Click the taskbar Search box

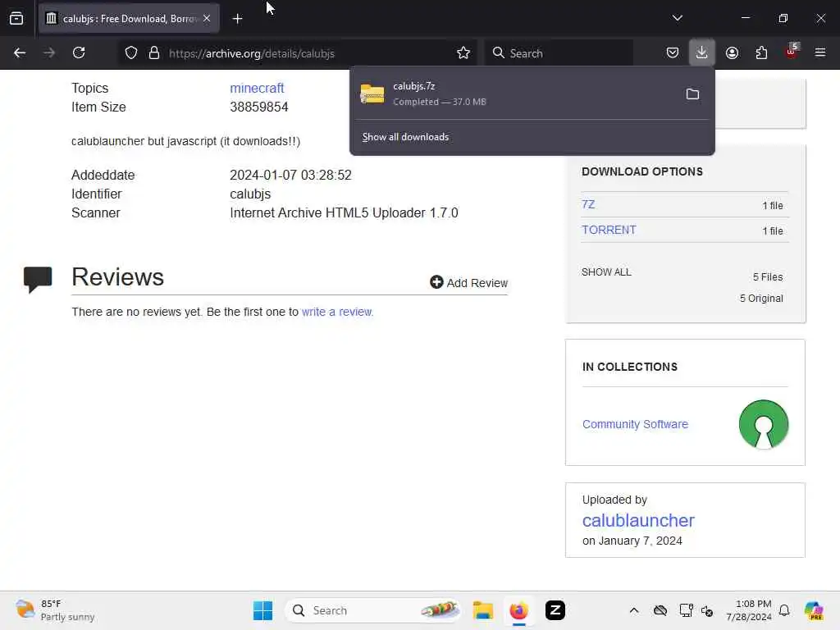[x=373, y=610]
